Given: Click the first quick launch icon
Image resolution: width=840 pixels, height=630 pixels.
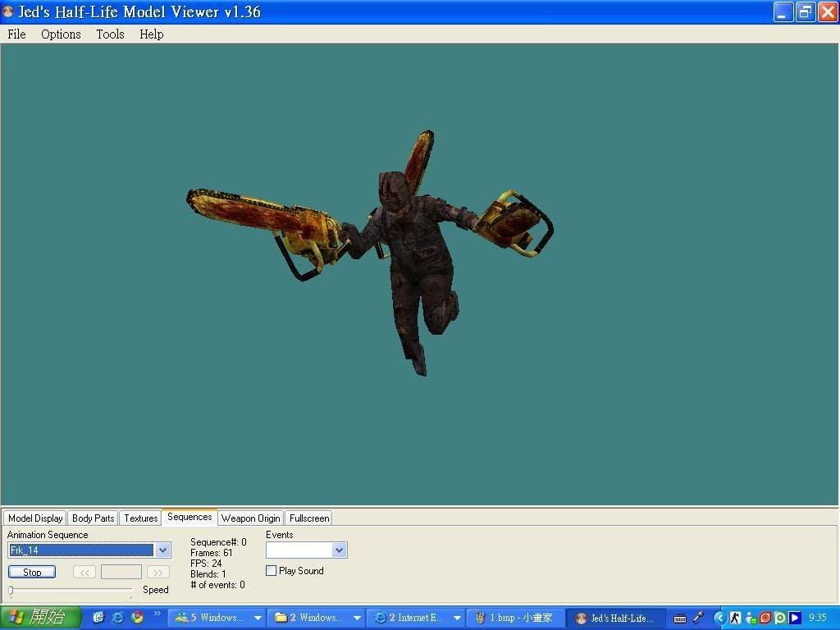Looking at the screenshot, I should pyautogui.click(x=98, y=618).
